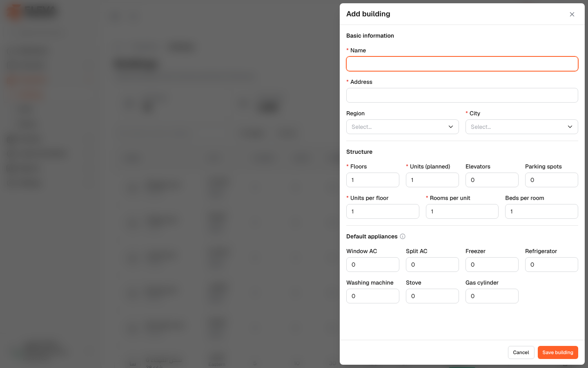Viewport: 588px width, 368px height.
Task: Click the Stove quantity field
Action: coord(432,296)
